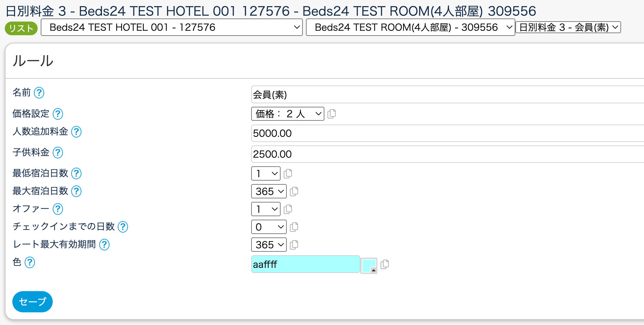Expand the Beds24 TEST ROOM dropdown
The height and width of the screenshot is (325, 644).
pyautogui.click(x=410, y=27)
